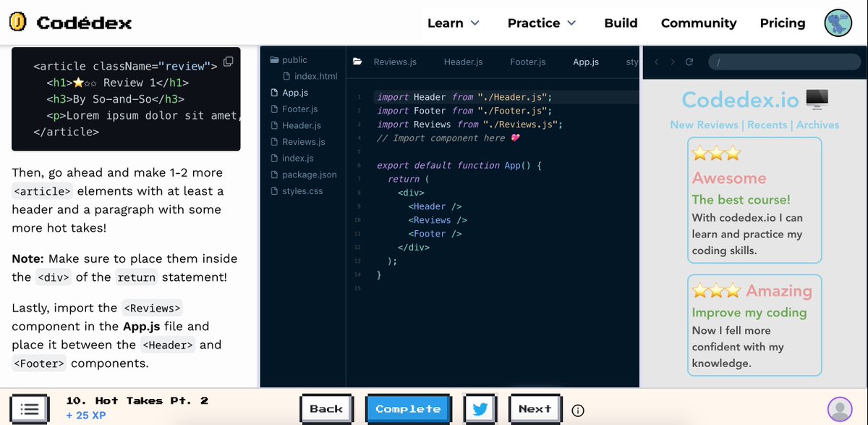Click the Next button

(535, 408)
